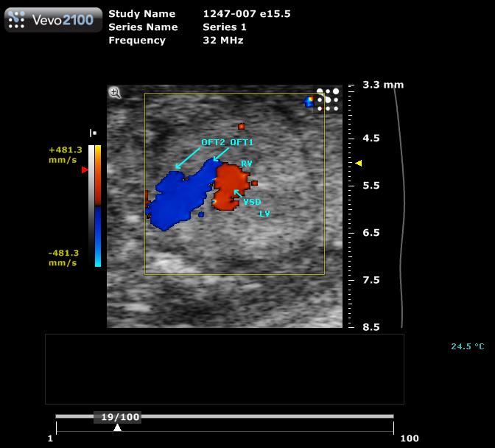Click the -481.3 mm/s velocity value
The image size is (495, 448).
click(x=63, y=258)
